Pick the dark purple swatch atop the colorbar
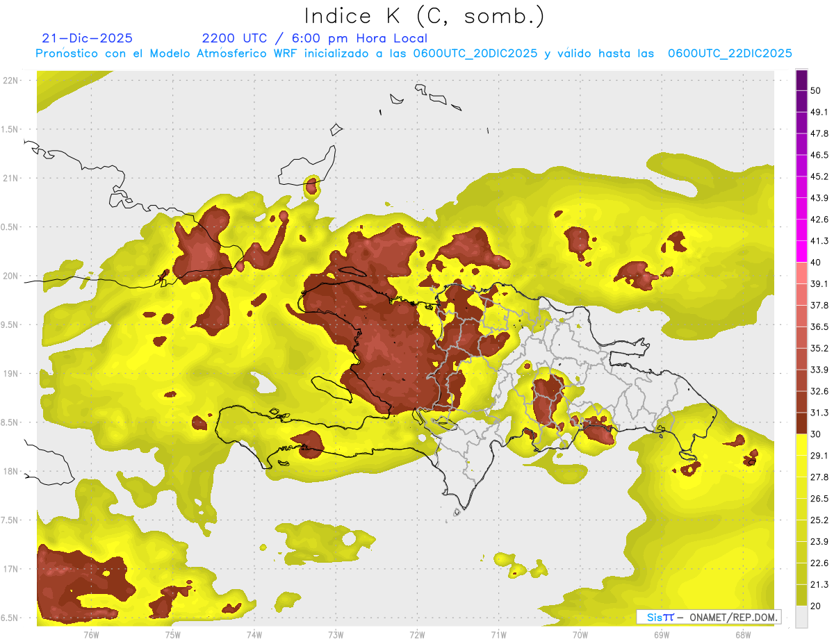The image size is (834, 644). tap(802, 80)
